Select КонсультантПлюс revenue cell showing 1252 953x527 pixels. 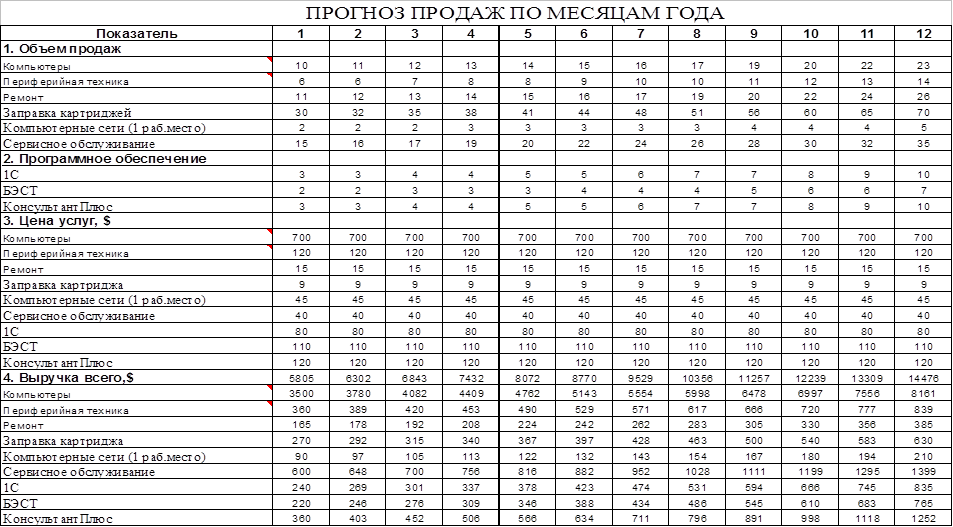pos(925,519)
